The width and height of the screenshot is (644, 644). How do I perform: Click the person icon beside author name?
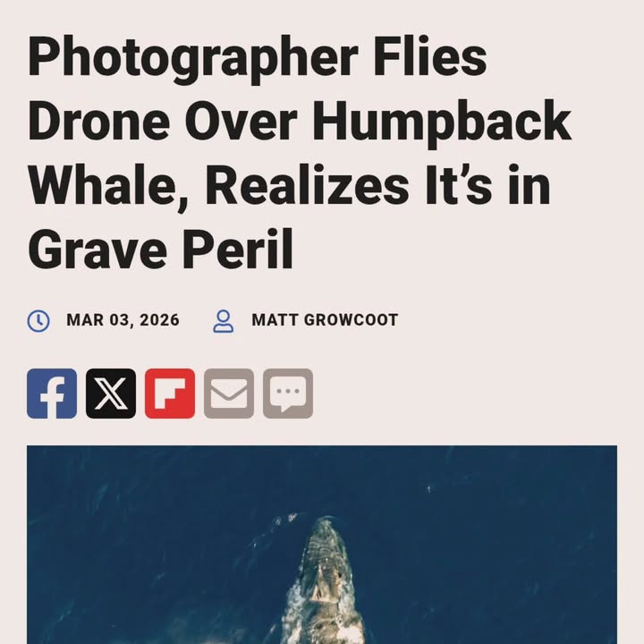(x=224, y=321)
